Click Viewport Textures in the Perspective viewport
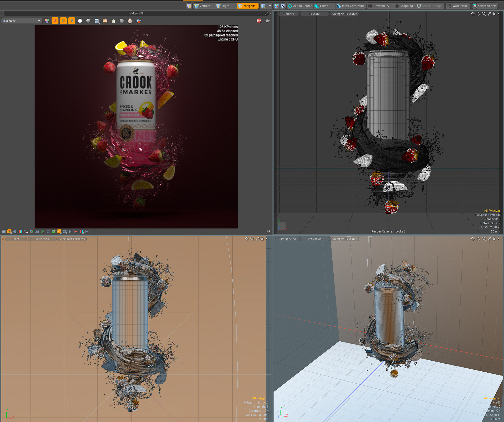Image resolution: width=504 pixels, height=422 pixels. tap(345, 239)
